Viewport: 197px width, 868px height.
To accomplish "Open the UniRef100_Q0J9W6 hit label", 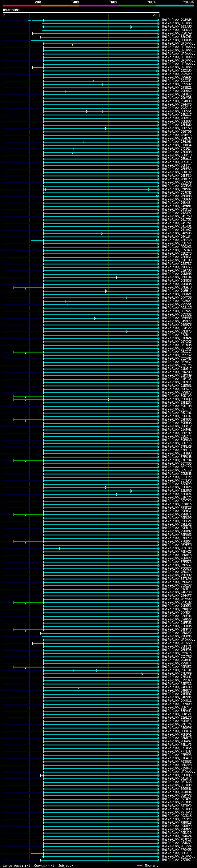I will [177, 20].
